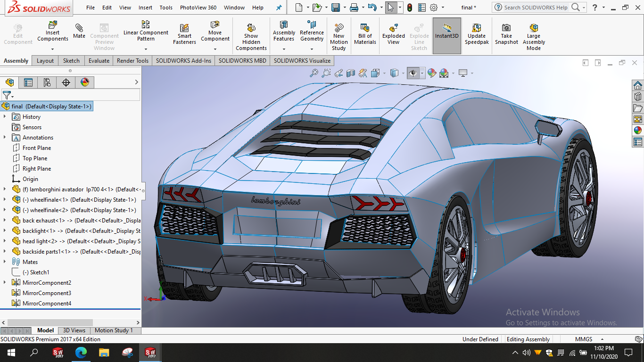Image resolution: width=644 pixels, height=362 pixels.
Task: Open Bill of Materials
Action: (365, 34)
